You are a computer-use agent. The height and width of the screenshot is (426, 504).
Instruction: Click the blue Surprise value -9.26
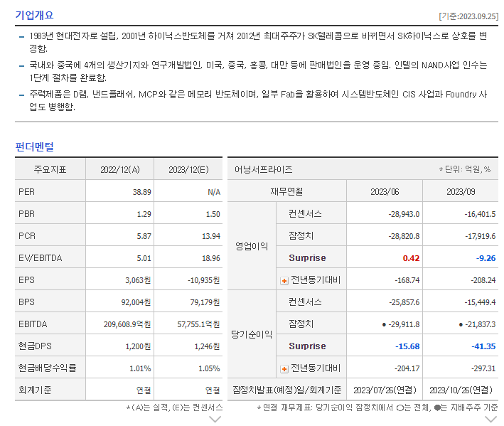point(486,258)
